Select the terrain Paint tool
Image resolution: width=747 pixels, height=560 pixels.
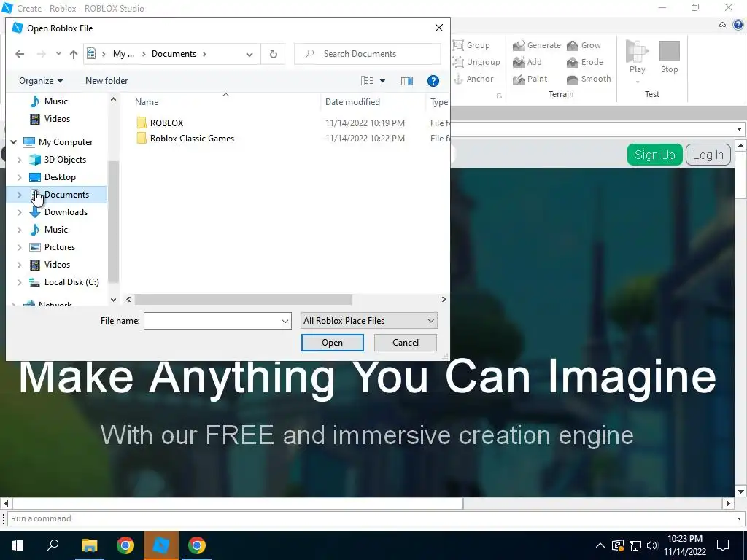pyautogui.click(x=530, y=79)
